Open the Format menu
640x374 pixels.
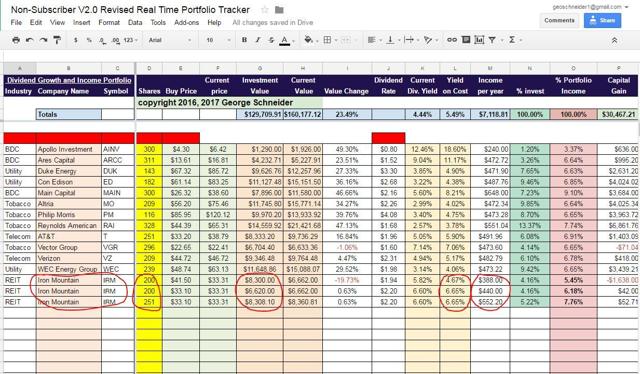click(x=109, y=22)
